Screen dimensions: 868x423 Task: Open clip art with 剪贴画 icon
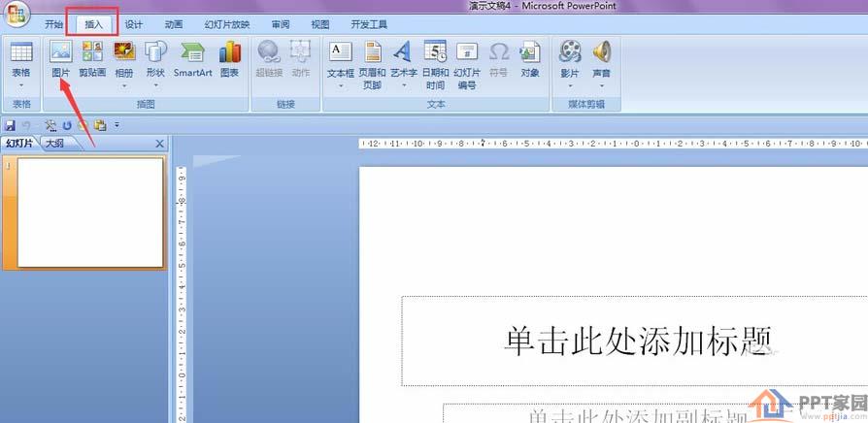(x=92, y=51)
